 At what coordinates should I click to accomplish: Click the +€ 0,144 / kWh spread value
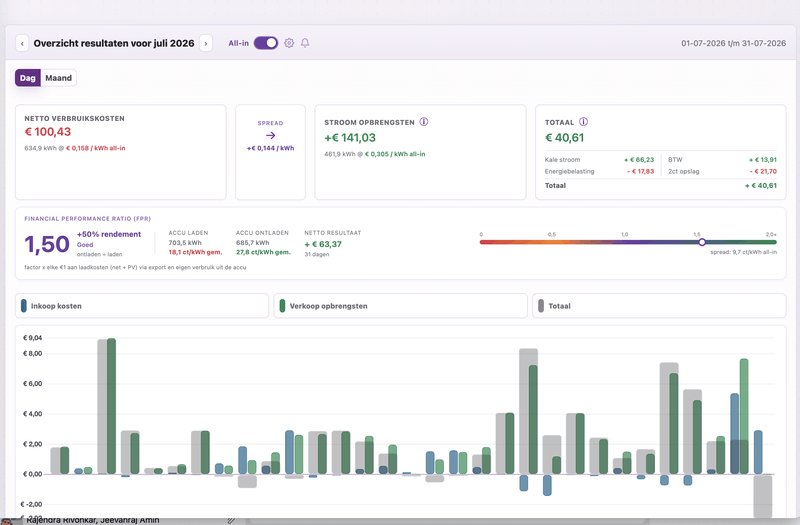270,148
